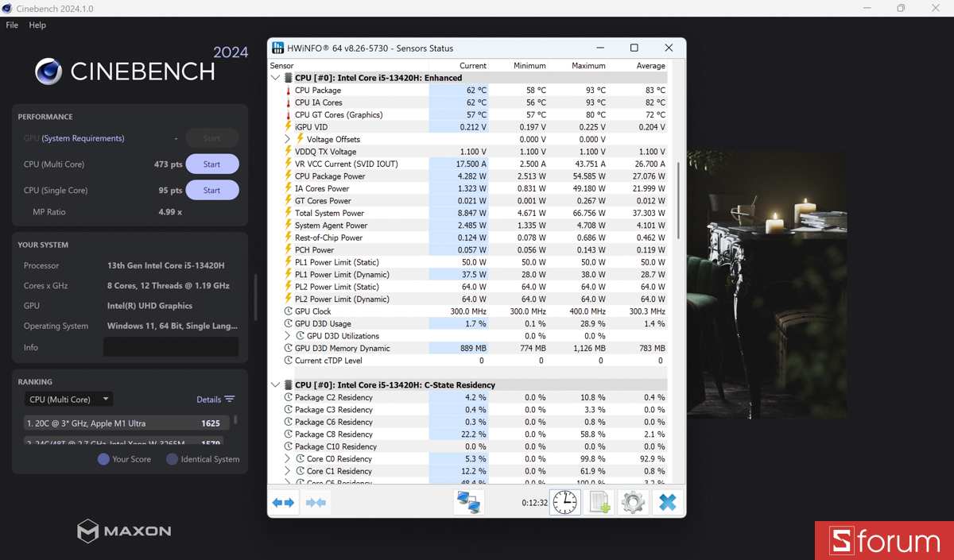
Task: Select the Identical System radio button
Action: pyautogui.click(x=173, y=459)
